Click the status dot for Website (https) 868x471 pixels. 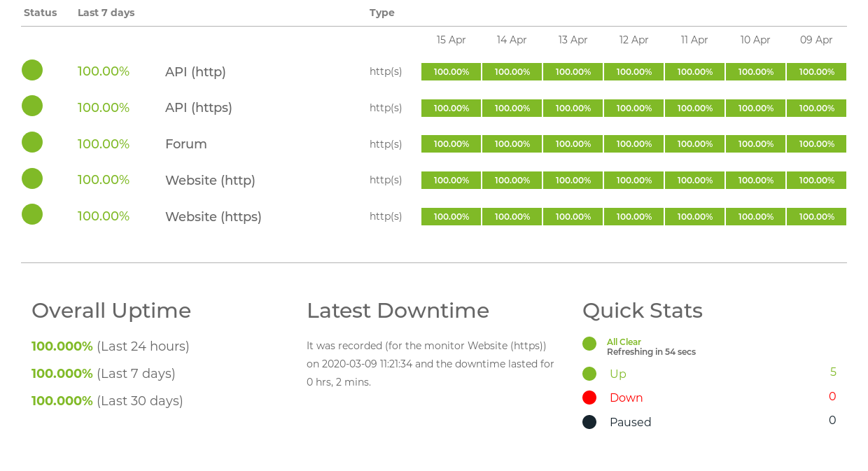click(32, 214)
